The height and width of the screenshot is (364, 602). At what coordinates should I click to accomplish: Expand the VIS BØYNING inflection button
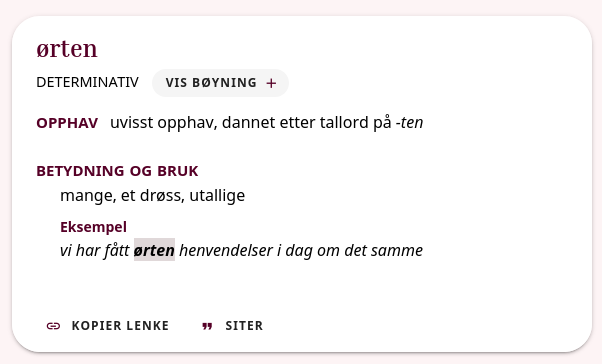[220, 83]
